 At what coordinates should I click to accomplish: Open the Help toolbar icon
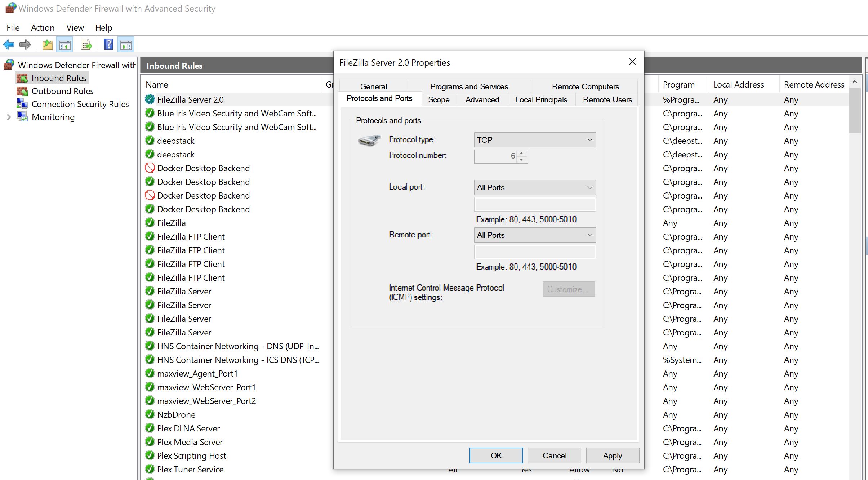108,45
